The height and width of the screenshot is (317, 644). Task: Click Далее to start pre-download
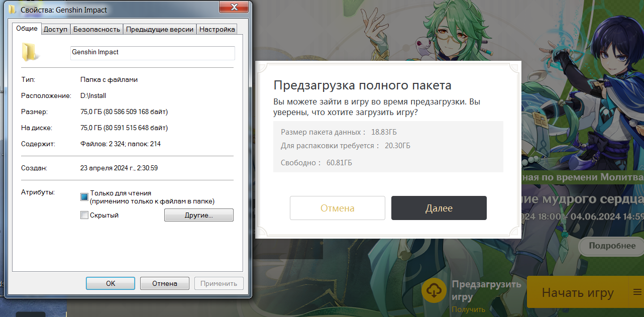(x=439, y=208)
